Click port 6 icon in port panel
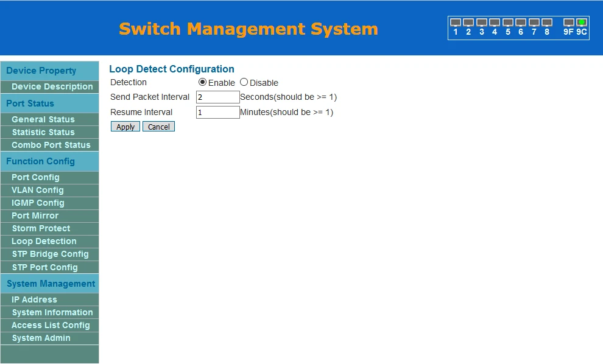The width and height of the screenshot is (603, 364). (521, 23)
